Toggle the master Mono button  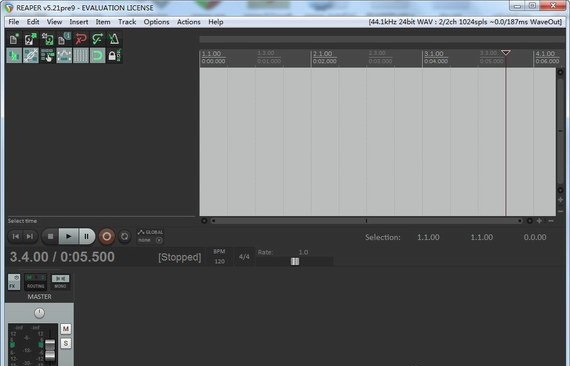coord(60,282)
